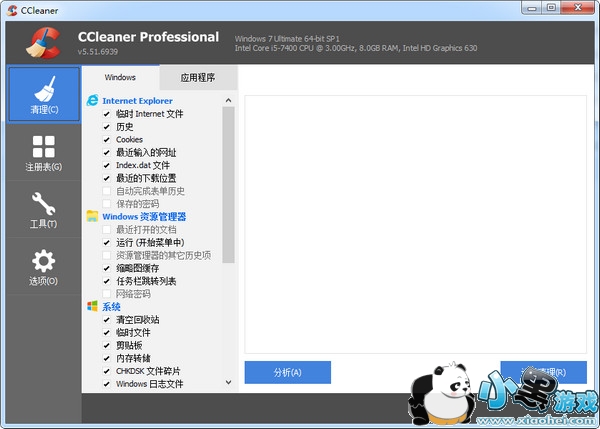Click the cleaner list scrollbar thumb

tap(228, 185)
